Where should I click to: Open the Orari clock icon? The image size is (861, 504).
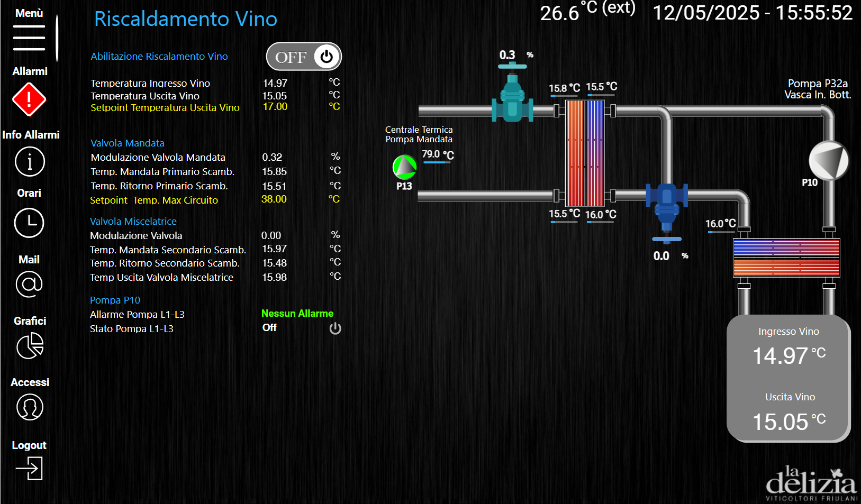(29, 223)
